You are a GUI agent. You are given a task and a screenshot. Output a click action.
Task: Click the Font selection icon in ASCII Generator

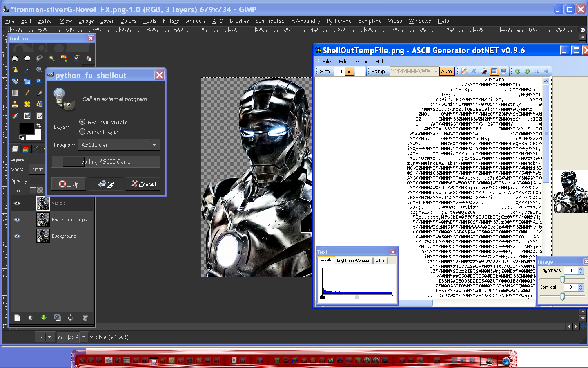click(x=473, y=71)
